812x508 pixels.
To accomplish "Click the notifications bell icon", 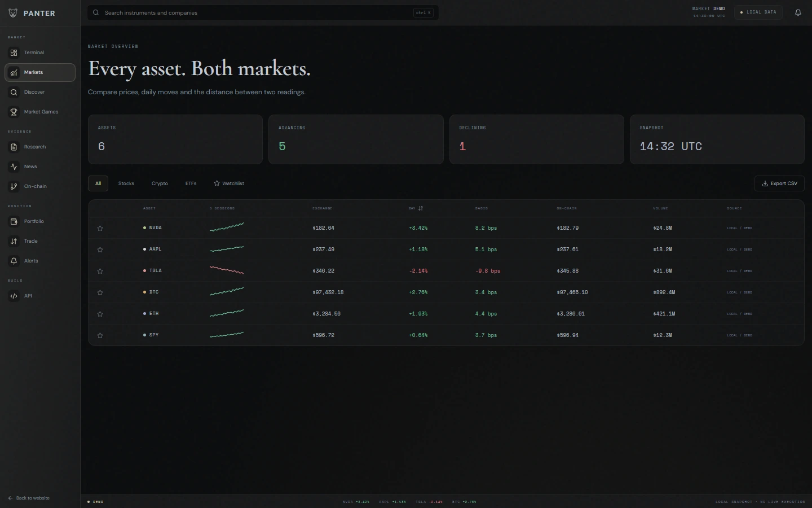I will 798,12.
